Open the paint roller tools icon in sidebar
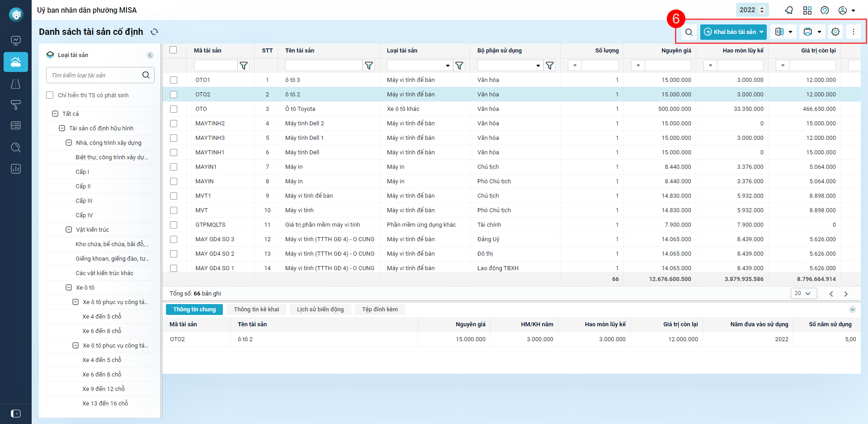Image resolution: width=868 pixels, height=424 pixels. coord(16,105)
